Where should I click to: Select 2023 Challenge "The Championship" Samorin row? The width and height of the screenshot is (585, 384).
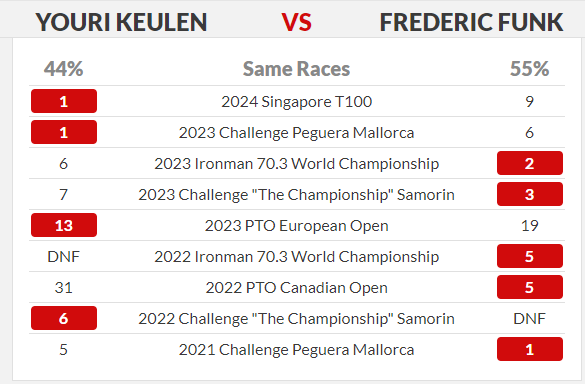click(297, 194)
